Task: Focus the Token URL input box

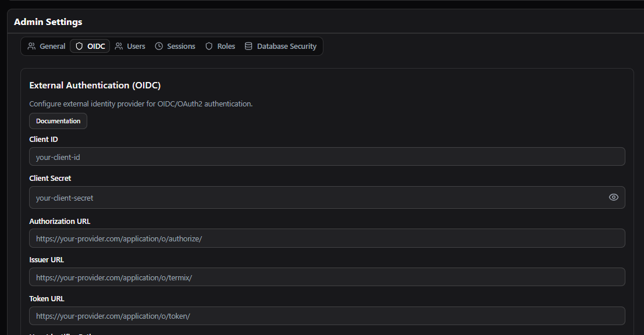Action: pyautogui.click(x=327, y=316)
